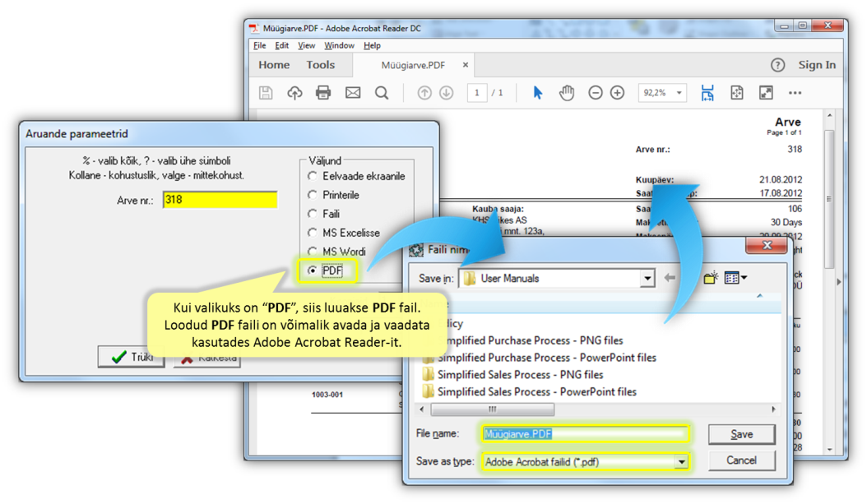This screenshot has width=867, height=504.
Task: Open the Help menu
Action: (372, 45)
